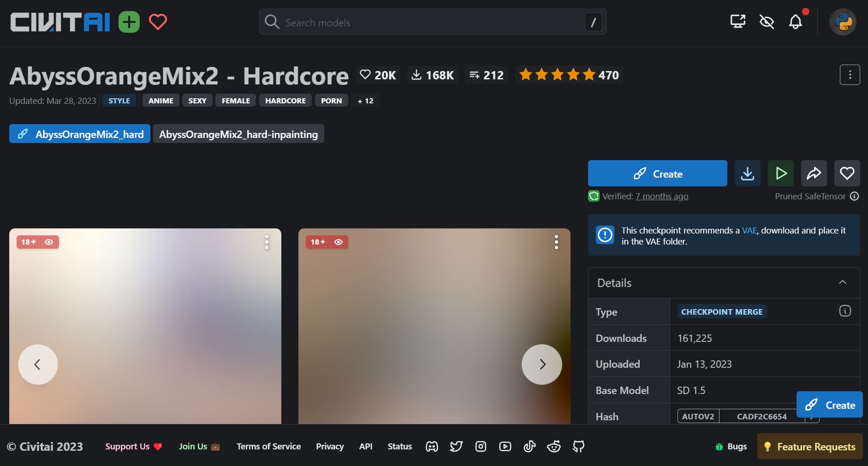Image resolution: width=868 pixels, height=466 pixels.
Task: Click the 168K downloads badge
Action: (433, 75)
